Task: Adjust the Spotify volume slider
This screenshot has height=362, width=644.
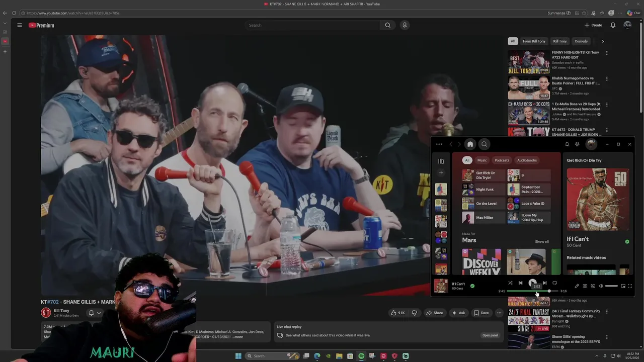Action: tap(611, 286)
